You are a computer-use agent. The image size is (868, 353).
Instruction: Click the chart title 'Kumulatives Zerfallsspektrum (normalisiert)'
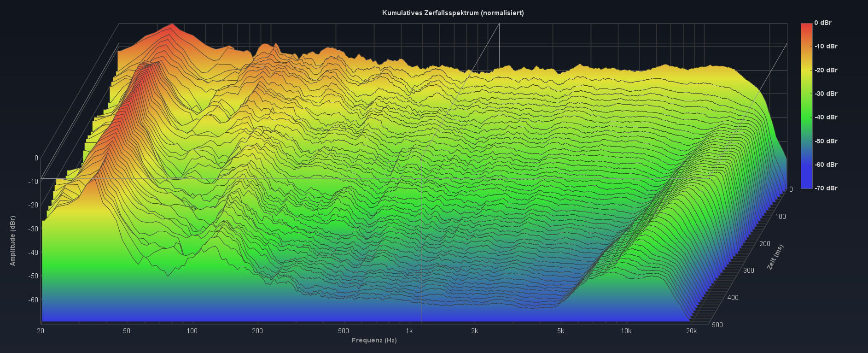coord(453,13)
